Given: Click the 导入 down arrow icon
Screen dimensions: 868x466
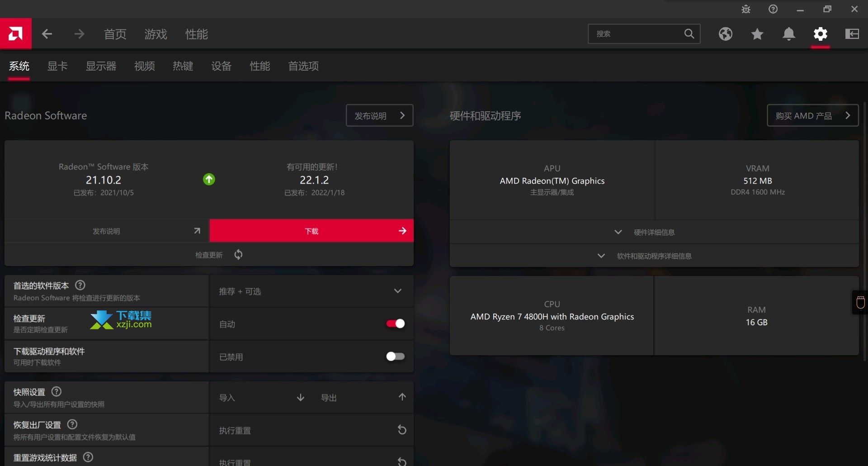Looking at the screenshot, I should [301, 398].
